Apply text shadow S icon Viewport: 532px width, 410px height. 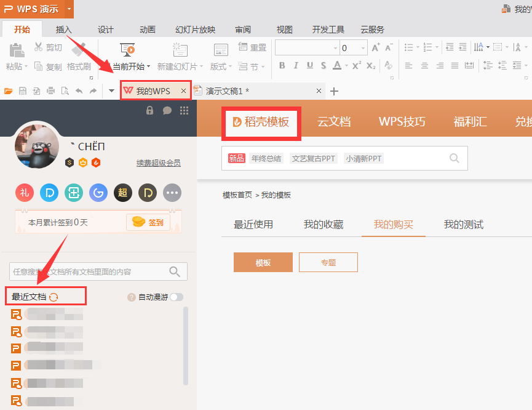click(324, 65)
